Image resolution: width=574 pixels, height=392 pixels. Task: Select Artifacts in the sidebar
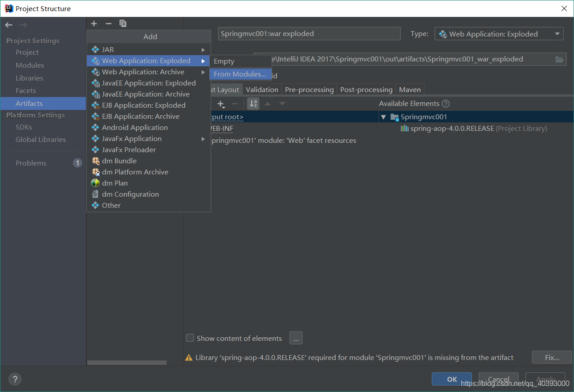click(x=43, y=103)
